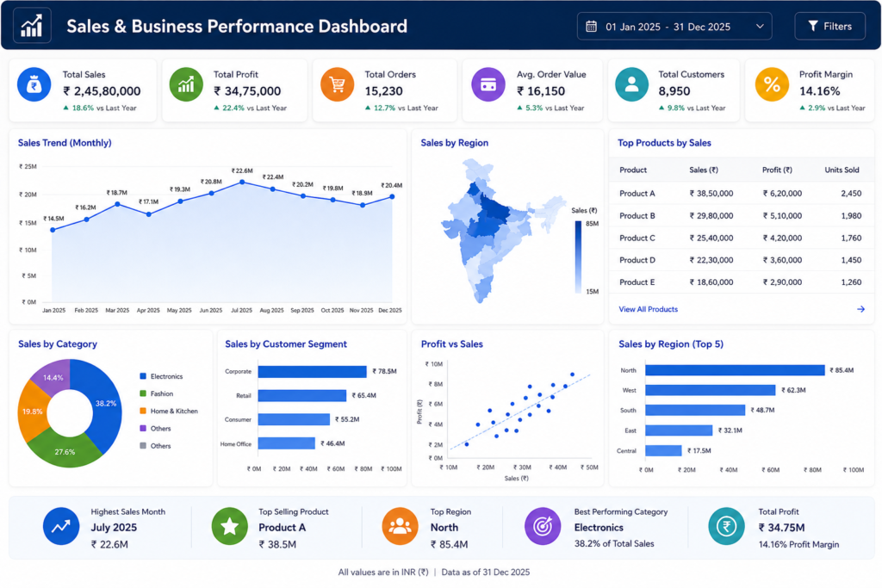
Task: Click the calendar icon in date range
Action: point(591,27)
